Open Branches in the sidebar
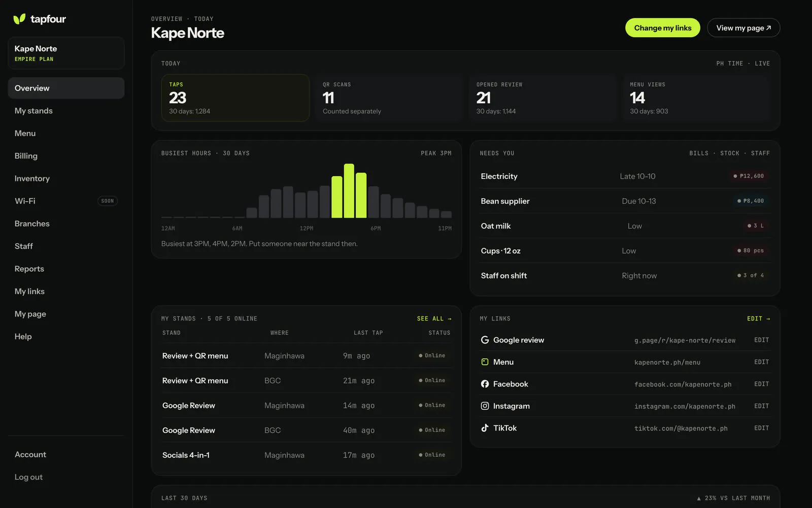This screenshot has height=508, width=812. [66, 224]
